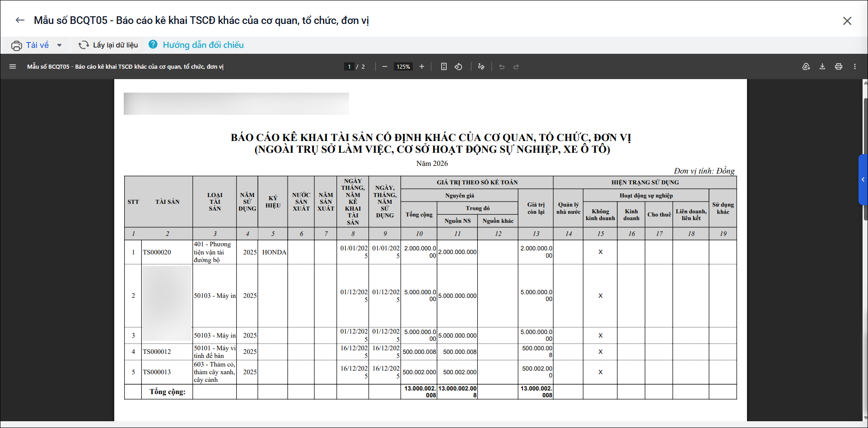Go back using the left arrow
The width and height of the screenshot is (868, 428).
point(20,20)
